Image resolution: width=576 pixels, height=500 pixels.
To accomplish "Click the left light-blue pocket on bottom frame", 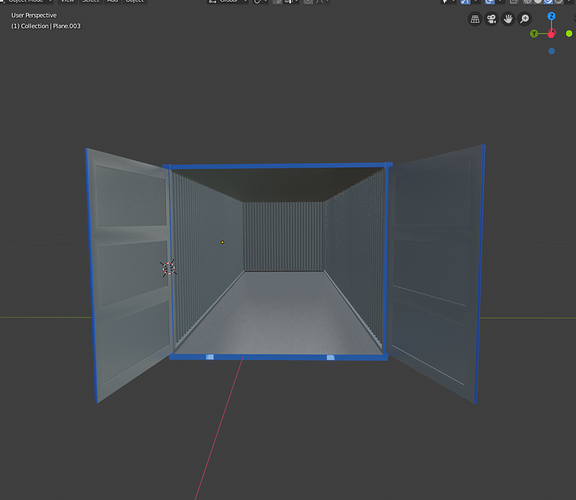I will click(210, 357).
